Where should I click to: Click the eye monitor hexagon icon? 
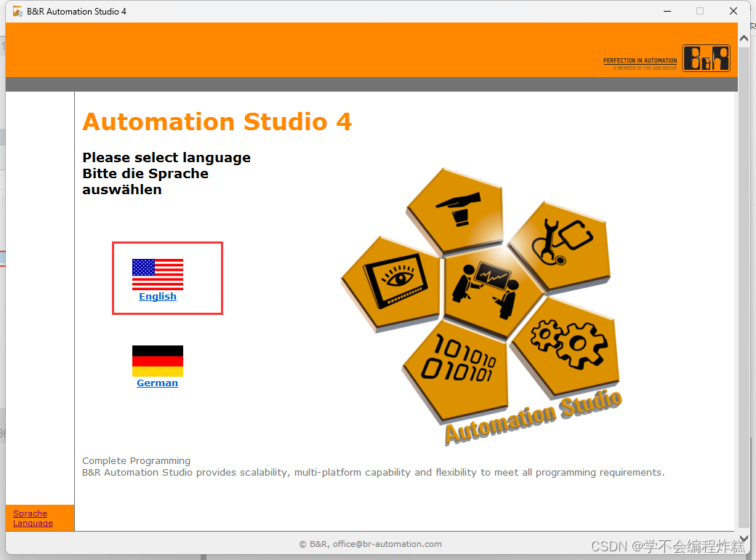(392, 284)
